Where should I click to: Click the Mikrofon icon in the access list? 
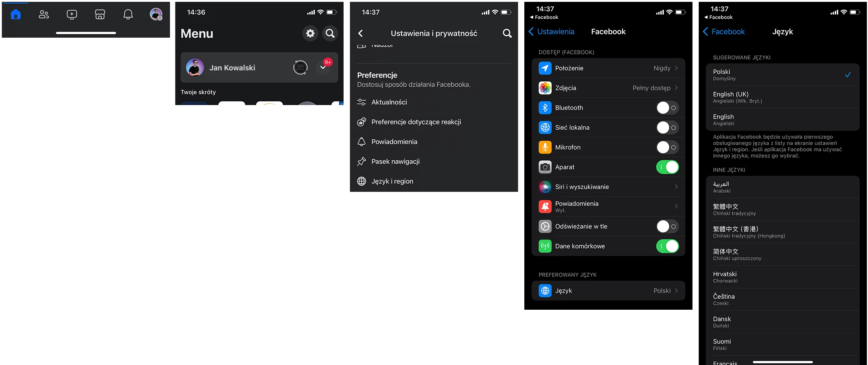[x=545, y=147]
